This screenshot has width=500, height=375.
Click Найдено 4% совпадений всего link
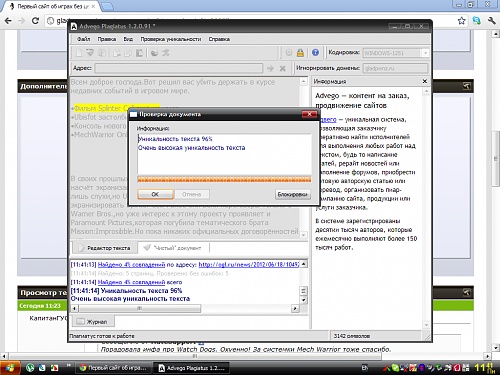[131, 282]
